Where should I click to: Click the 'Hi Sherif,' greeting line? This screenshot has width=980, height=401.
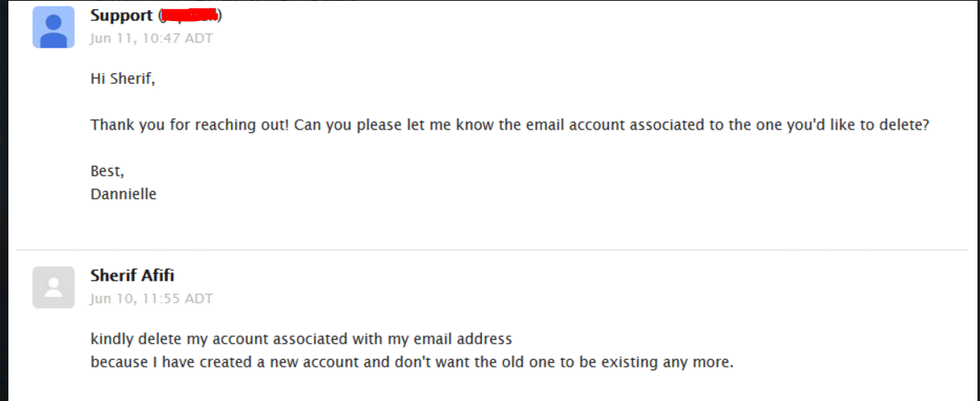pos(123,79)
